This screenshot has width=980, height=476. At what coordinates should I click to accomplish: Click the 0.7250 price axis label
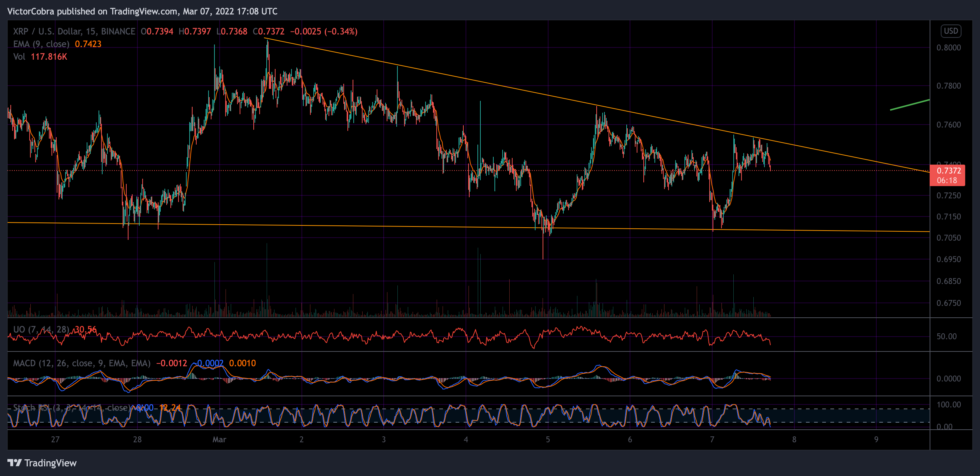948,195
